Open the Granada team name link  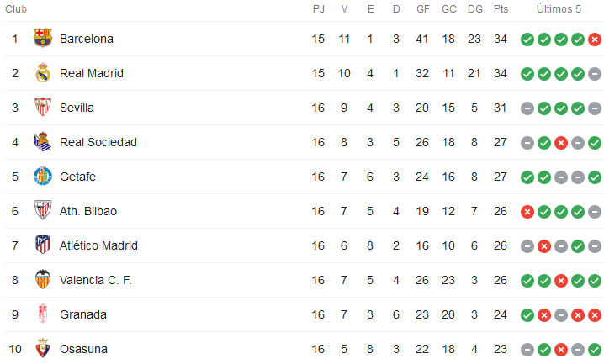[x=83, y=314]
